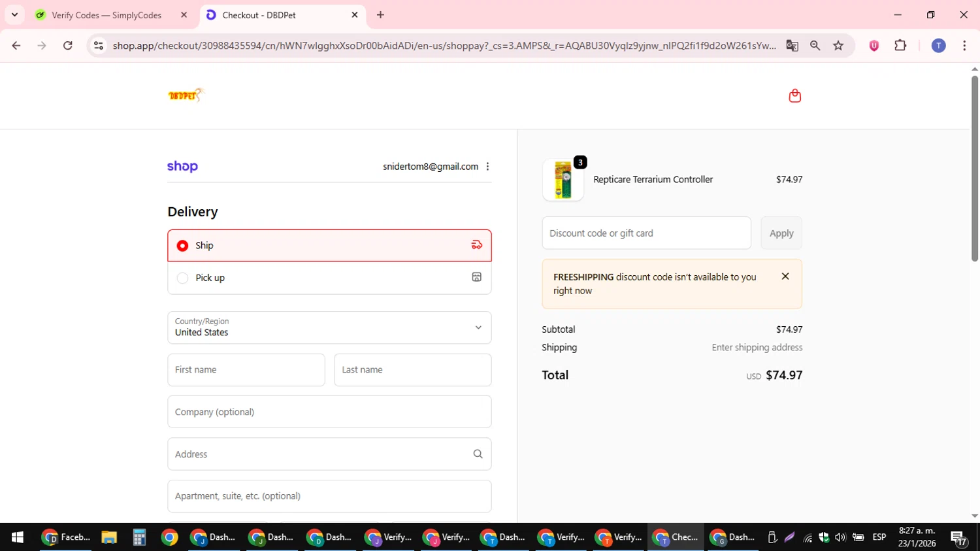Open the uBlock shield extension icon
This screenshot has width=980, height=551.
[874, 46]
